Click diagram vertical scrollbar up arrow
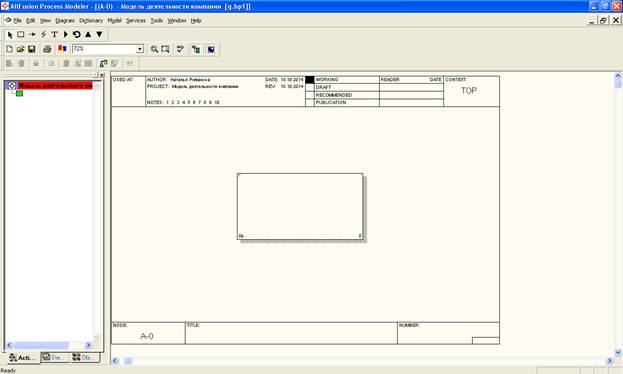Image resolution: width=623 pixels, height=374 pixels. pos(618,76)
